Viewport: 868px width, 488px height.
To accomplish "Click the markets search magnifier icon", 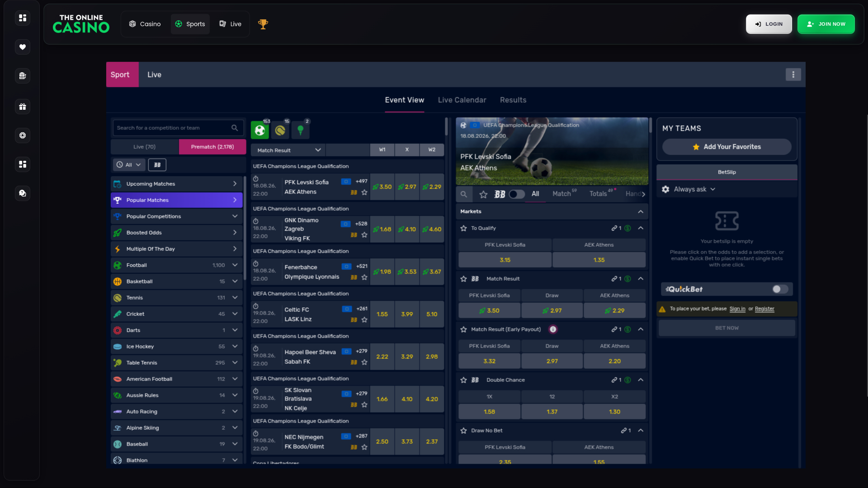I will coord(464,194).
